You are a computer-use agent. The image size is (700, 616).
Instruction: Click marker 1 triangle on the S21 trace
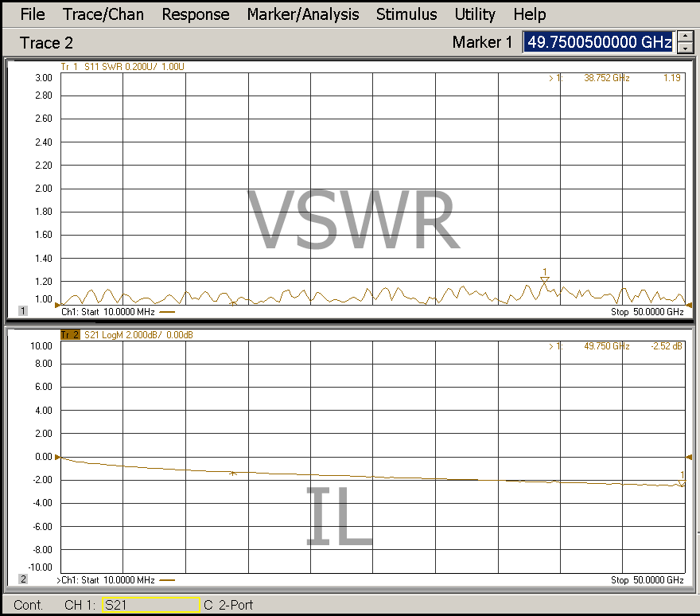click(682, 482)
